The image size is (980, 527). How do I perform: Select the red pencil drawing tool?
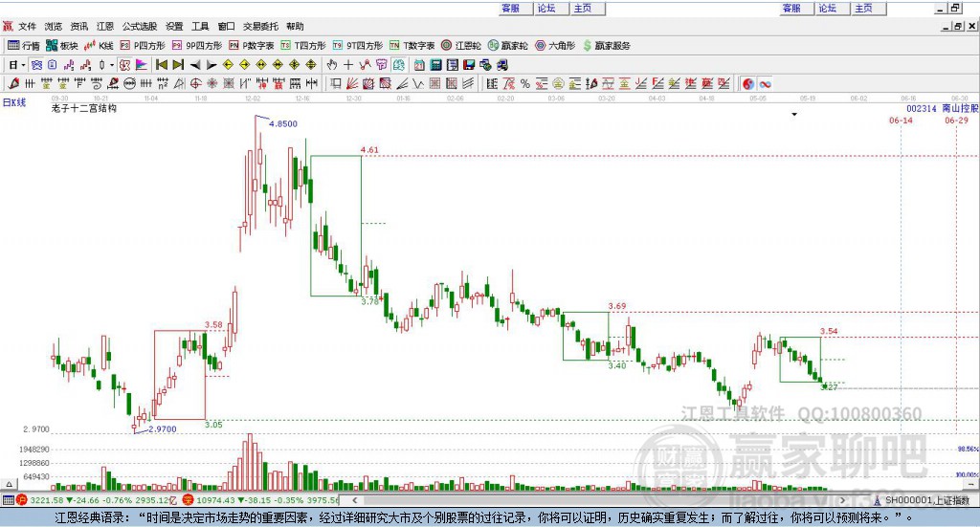click(13, 83)
